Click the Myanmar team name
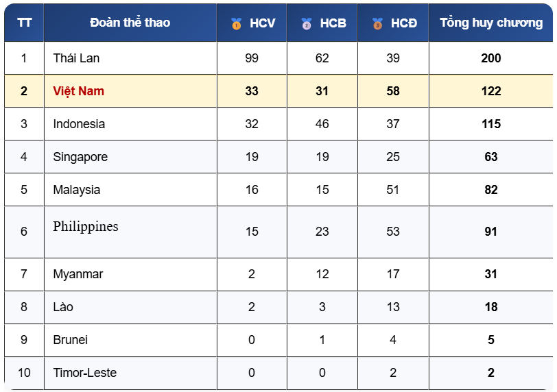The width and height of the screenshot is (557, 392). click(x=78, y=274)
